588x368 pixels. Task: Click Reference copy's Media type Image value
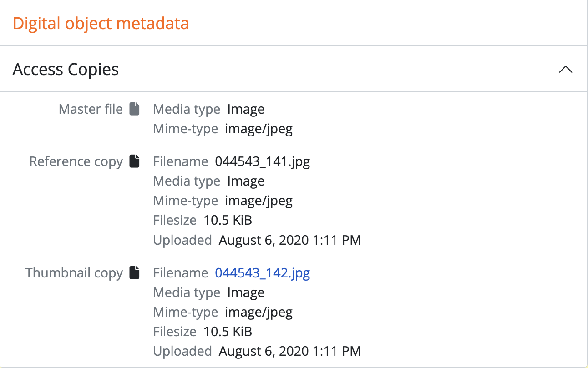tap(246, 181)
